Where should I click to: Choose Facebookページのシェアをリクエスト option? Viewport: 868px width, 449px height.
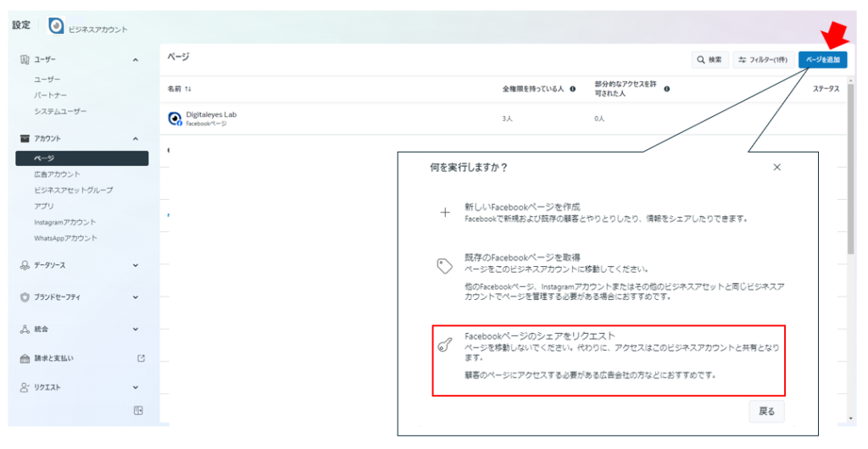click(x=609, y=361)
